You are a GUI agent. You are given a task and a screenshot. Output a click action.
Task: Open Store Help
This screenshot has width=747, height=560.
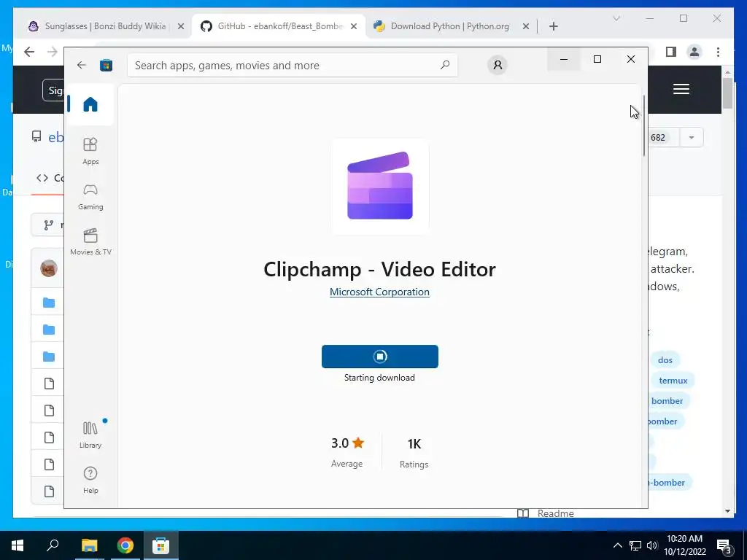90,480
